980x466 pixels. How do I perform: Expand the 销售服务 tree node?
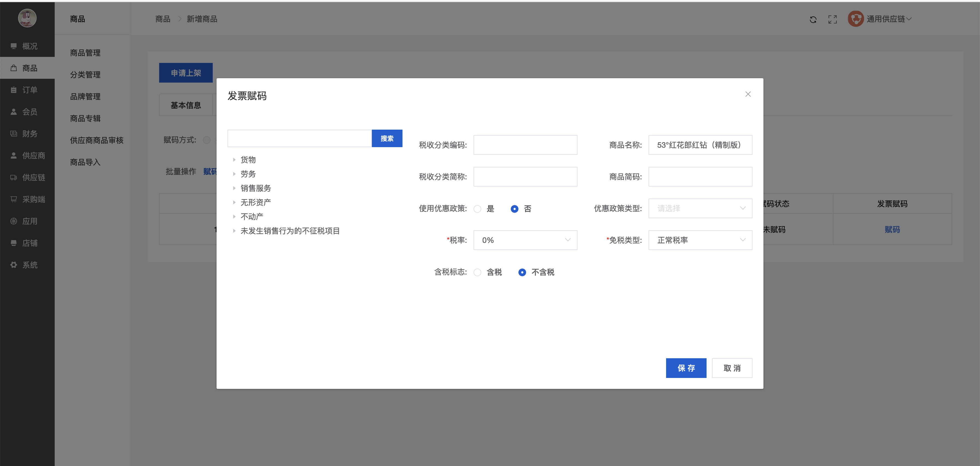(x=234, y=188)
